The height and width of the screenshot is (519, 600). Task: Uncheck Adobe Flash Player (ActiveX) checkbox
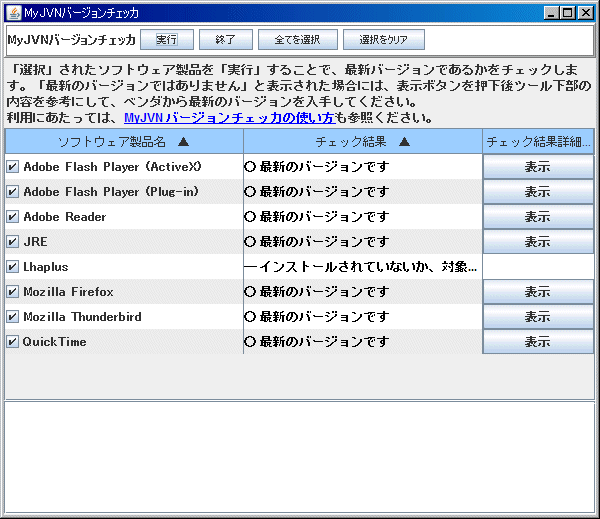[12, 166]
